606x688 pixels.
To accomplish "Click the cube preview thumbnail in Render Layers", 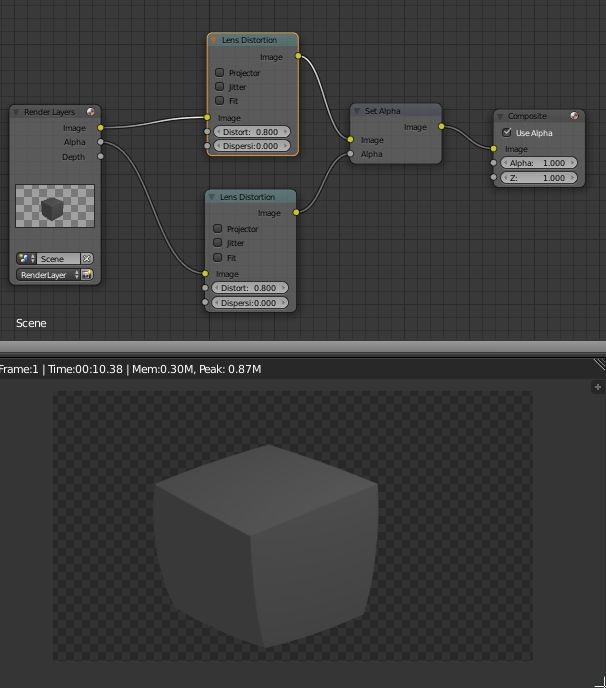I will click(55, 206).
